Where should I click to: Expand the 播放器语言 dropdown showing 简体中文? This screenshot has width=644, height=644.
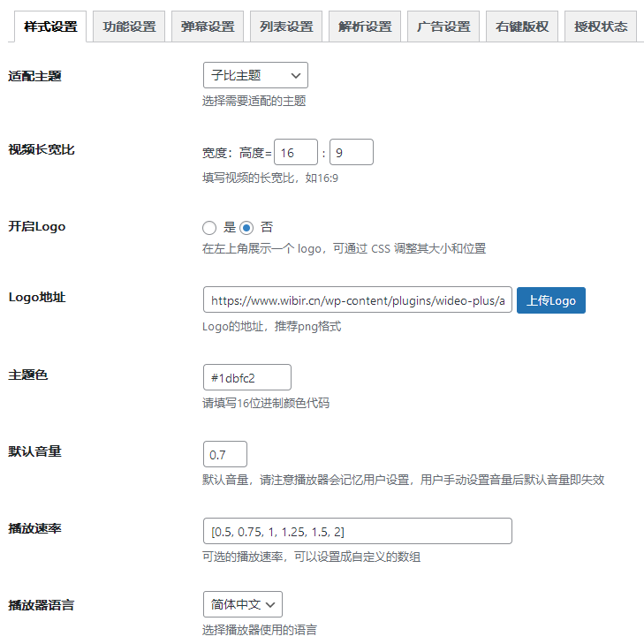pos(243,604)
